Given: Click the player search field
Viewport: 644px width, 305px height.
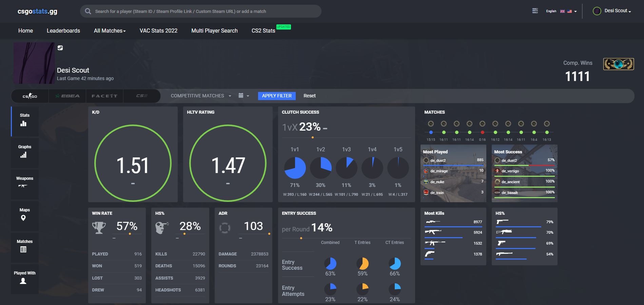Looking at the screenshot, I should (201, 11).
